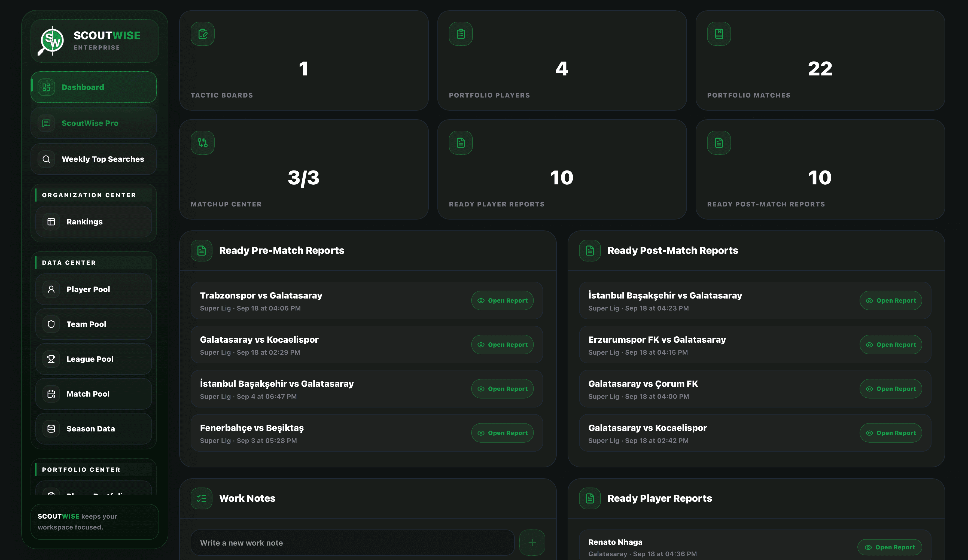Click the Portfolio Players clipboard-list icon
The height and width of the screenshot is (560, 968).
point(461,34)
